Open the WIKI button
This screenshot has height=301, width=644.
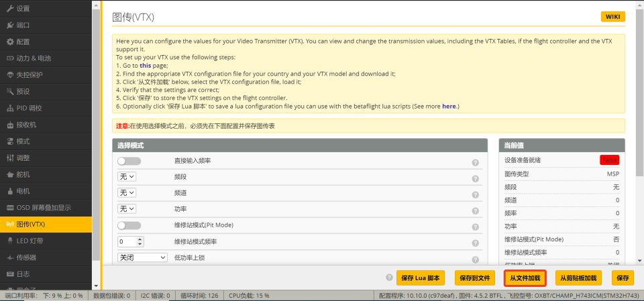(x=612, y=17)
